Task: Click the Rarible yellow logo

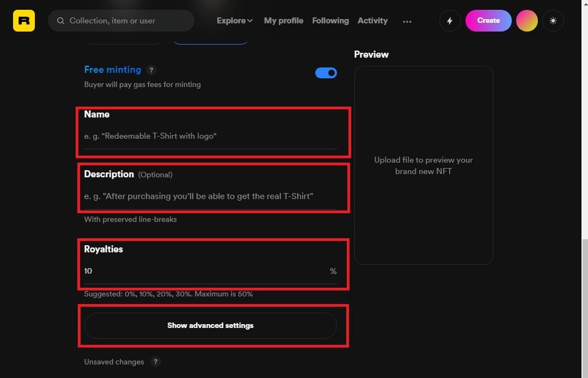Action: (x=24, y=21)
